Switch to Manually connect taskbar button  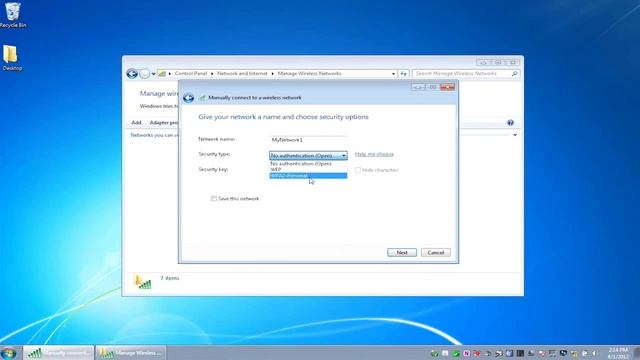tap(58, 353)
